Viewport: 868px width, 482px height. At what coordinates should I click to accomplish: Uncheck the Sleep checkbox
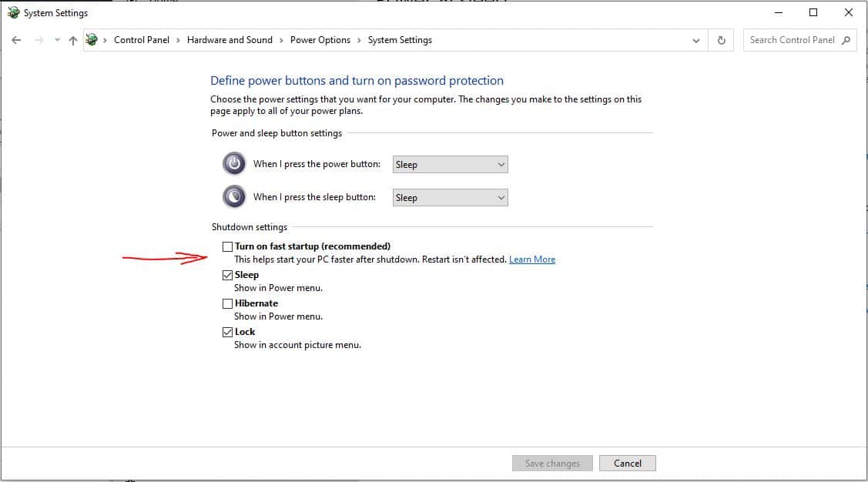coord(227,275)
